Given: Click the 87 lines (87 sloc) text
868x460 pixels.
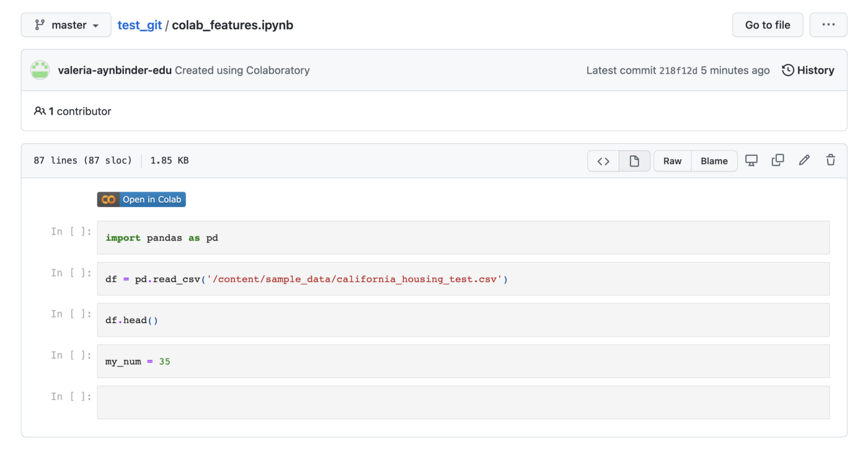Looking at the screenshot, I should pos(83,161).
